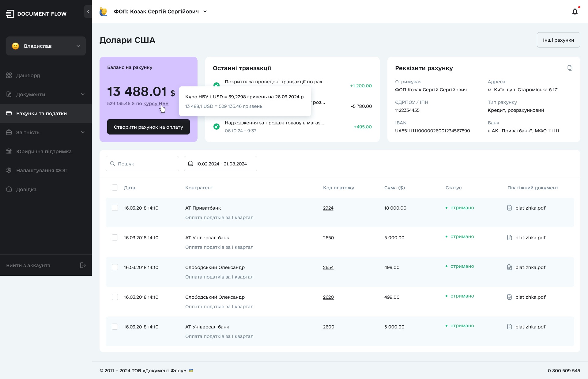Click the file icon for payment code 2620 row
This screenshot has height=379, width=588.
(510, 297)
